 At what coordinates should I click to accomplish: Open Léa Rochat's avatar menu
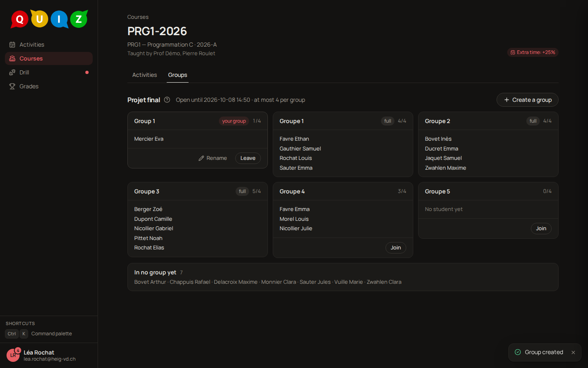pos(13,355)
